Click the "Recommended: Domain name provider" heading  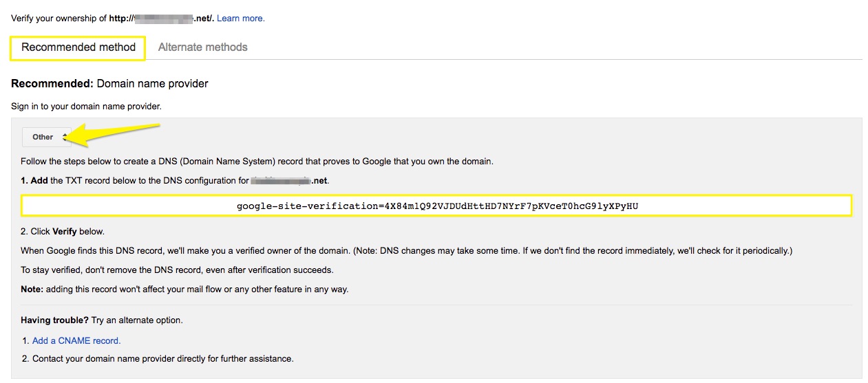[x=109, y=84]
